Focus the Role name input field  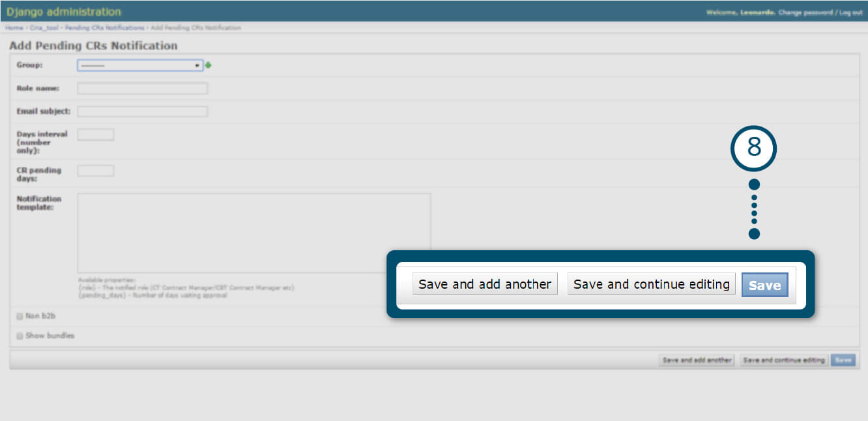tap(142, 89)
